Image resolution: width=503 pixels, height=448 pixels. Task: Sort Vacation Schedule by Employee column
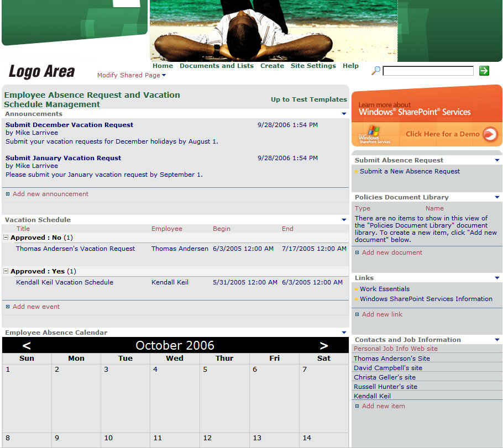[x=167, y=229]
